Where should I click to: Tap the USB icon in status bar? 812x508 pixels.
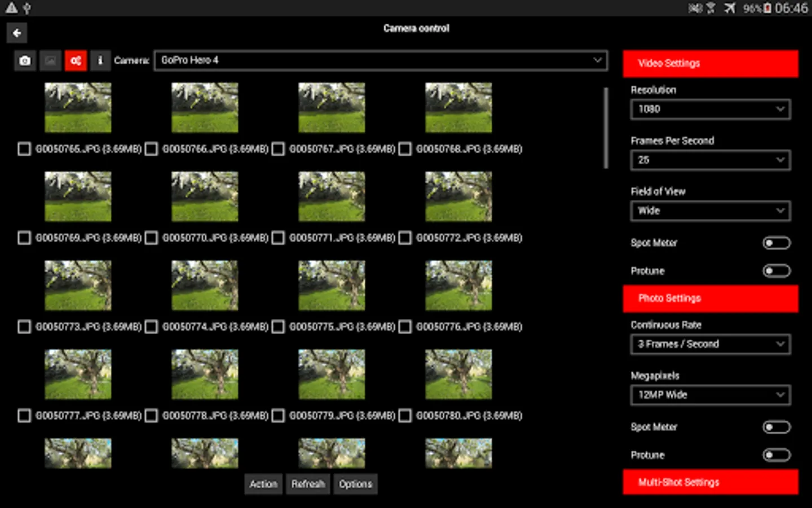tap(27, 8)
